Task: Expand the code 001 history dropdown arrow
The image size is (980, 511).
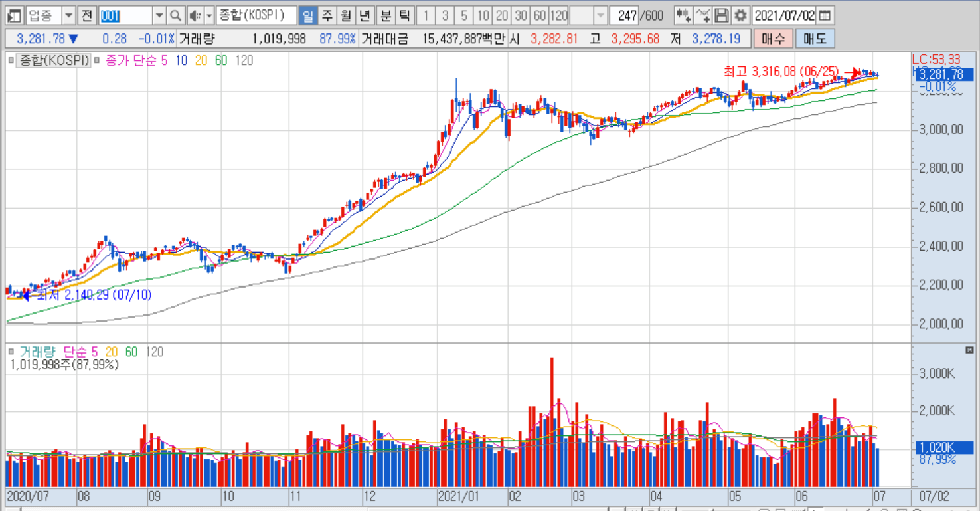Action: click(159, 15)
